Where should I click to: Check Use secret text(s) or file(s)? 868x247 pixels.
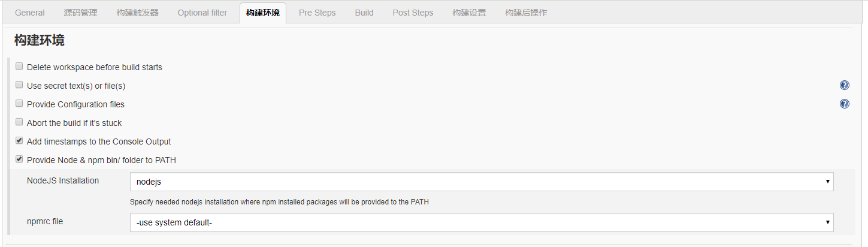click(19, 85)
